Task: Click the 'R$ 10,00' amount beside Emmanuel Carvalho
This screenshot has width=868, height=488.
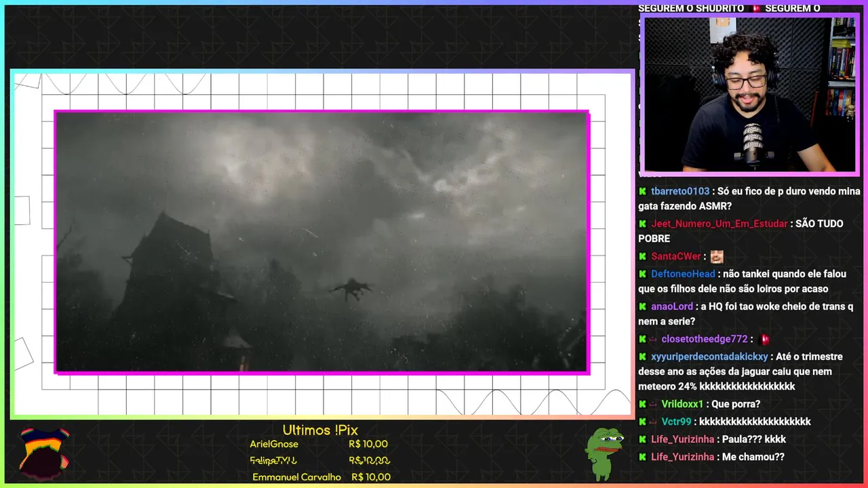Action: (x=371, y=477)
